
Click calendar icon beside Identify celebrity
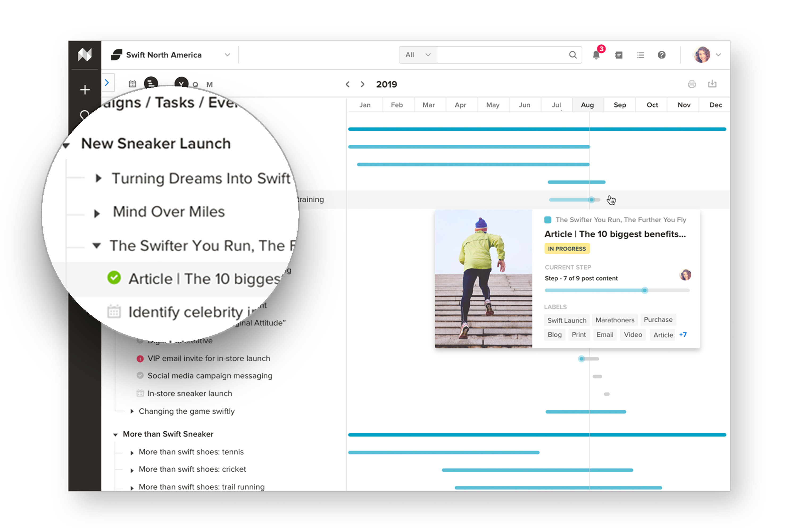[114, 311]
